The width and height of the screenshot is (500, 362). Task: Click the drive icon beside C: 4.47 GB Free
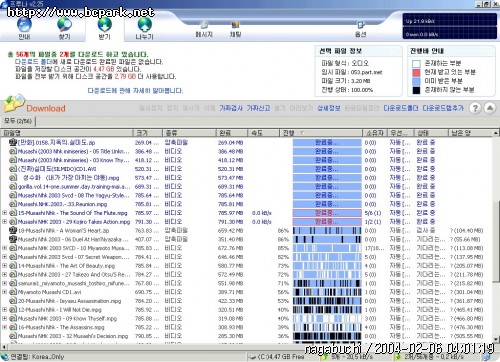(x=252, y=357)
